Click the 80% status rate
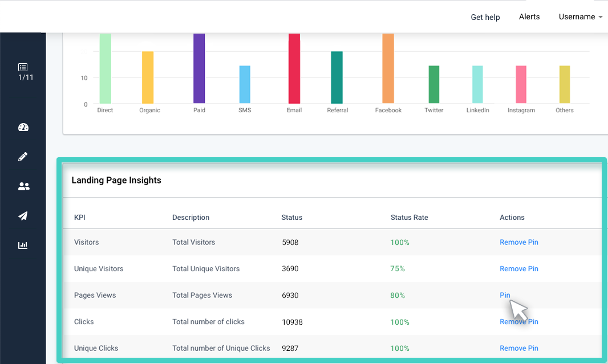 398,296
